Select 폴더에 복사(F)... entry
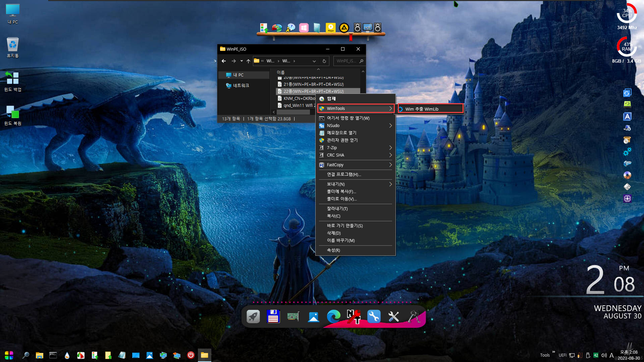Image resolution: width=644 pixels, height=362 pixels. click(356, 192)
